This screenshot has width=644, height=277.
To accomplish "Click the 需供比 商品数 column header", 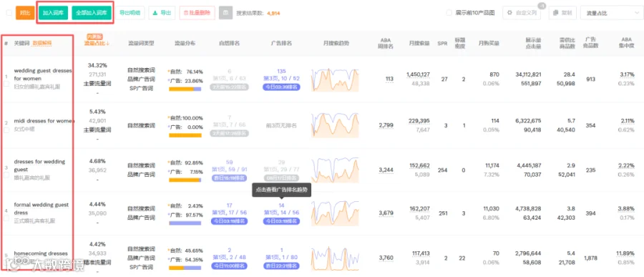I will point(568,43).
